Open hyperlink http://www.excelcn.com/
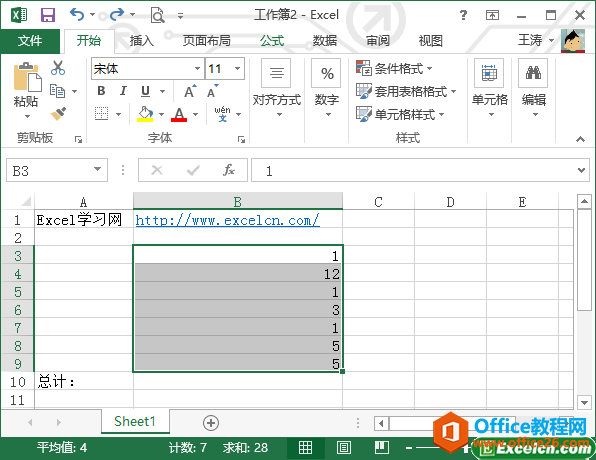The width and height of the screenshot is (596, 460). [x=227, y=220]
